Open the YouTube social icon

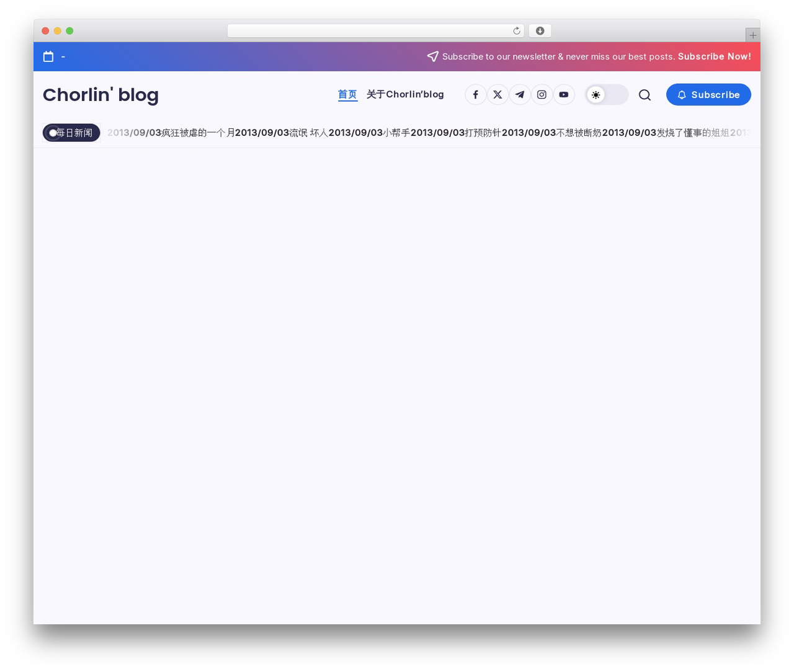point(564,95)
